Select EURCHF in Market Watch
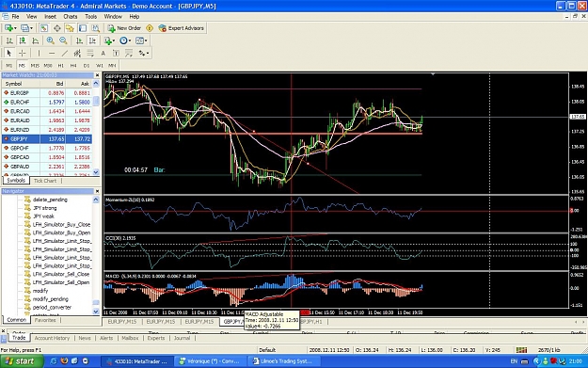The image size is (588, 368). pyautogui.click(x=47, y=102)
